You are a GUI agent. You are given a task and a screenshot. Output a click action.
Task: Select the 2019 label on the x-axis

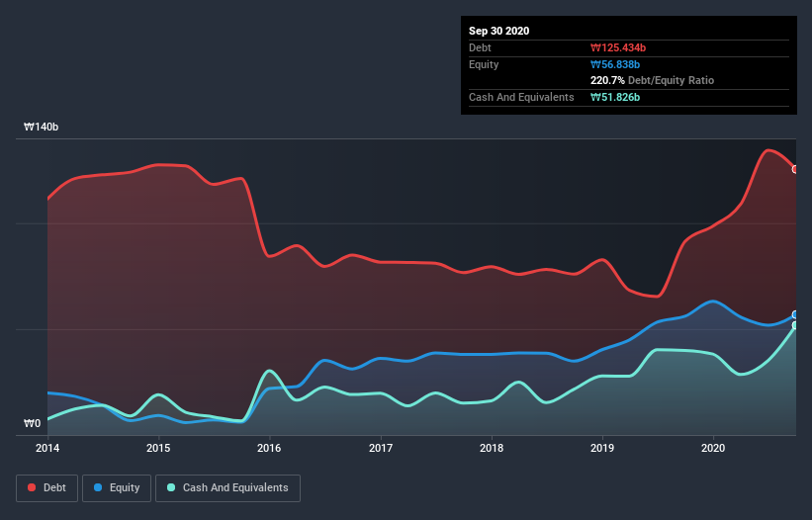[602, 448]
